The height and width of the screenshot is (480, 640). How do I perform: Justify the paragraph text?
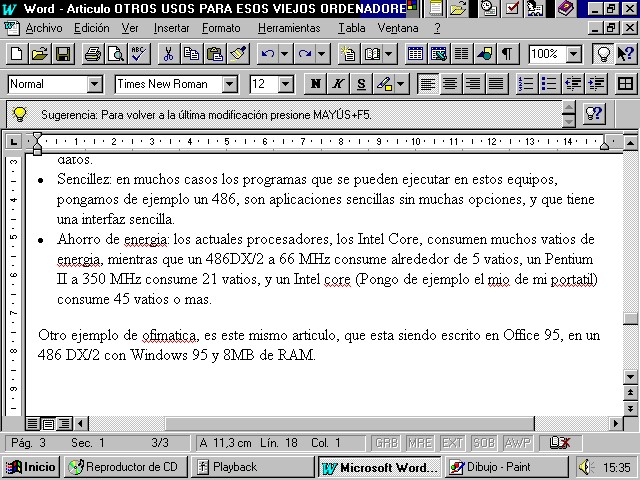[x=497, y=84]
